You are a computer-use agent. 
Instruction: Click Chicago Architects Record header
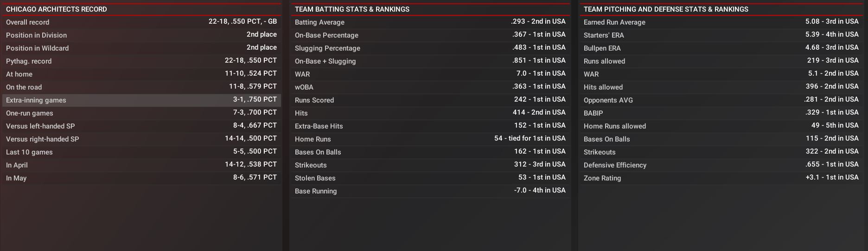57,9
